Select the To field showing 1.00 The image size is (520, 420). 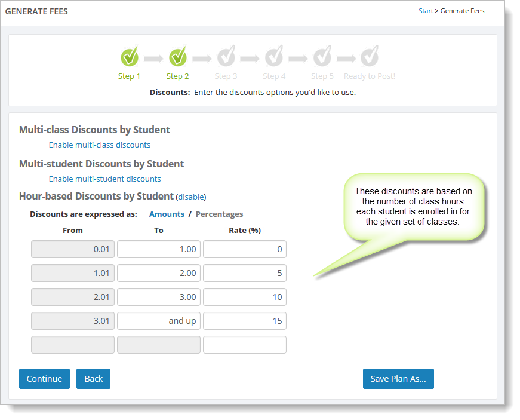point(159,249)
